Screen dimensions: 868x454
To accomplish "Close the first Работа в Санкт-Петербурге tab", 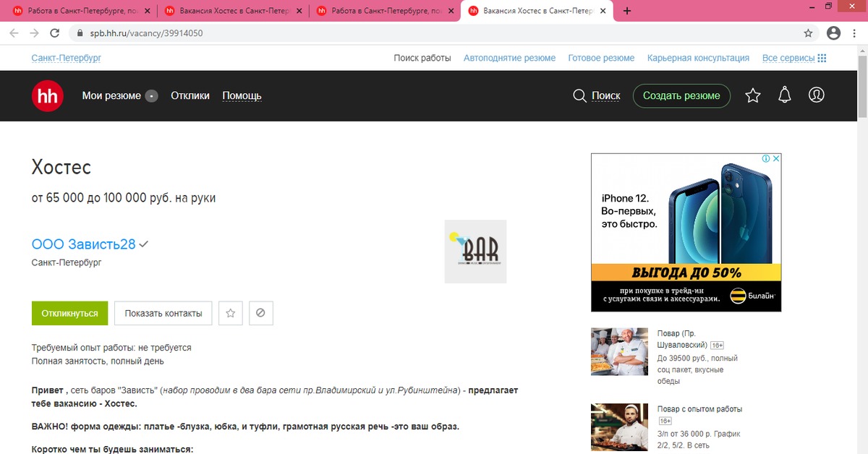I will coord(148,11).
